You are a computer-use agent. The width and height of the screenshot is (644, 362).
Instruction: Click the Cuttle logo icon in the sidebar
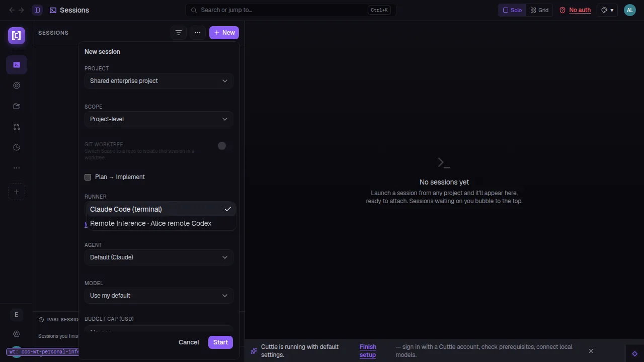pos(17,35)
